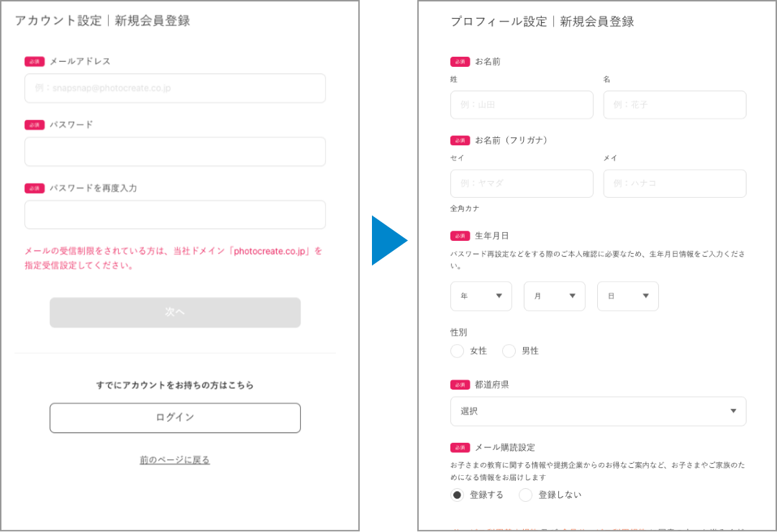Click the メールアドレス input field
Screen dimensions: 777x532
tap(175, 88)
